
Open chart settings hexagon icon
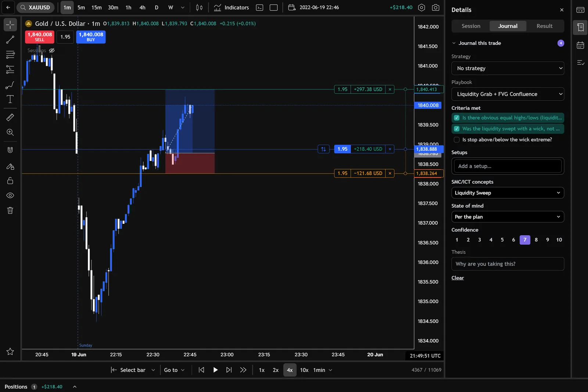point(422,7)
